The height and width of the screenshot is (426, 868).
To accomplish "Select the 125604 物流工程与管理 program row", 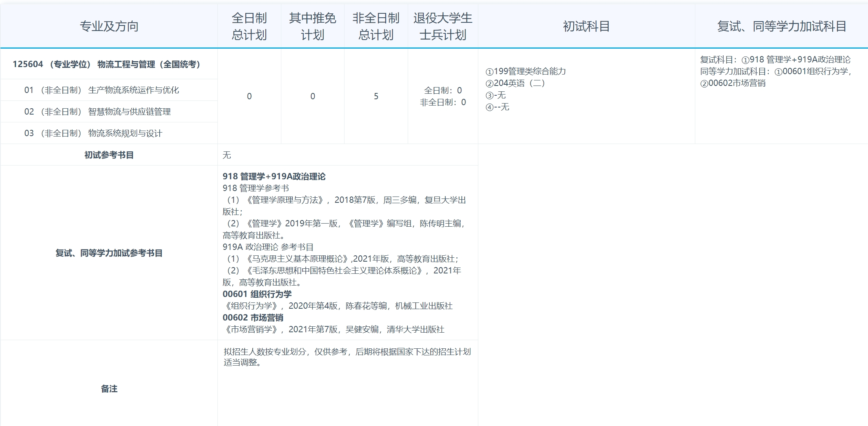I will click(x=106, y=64).
